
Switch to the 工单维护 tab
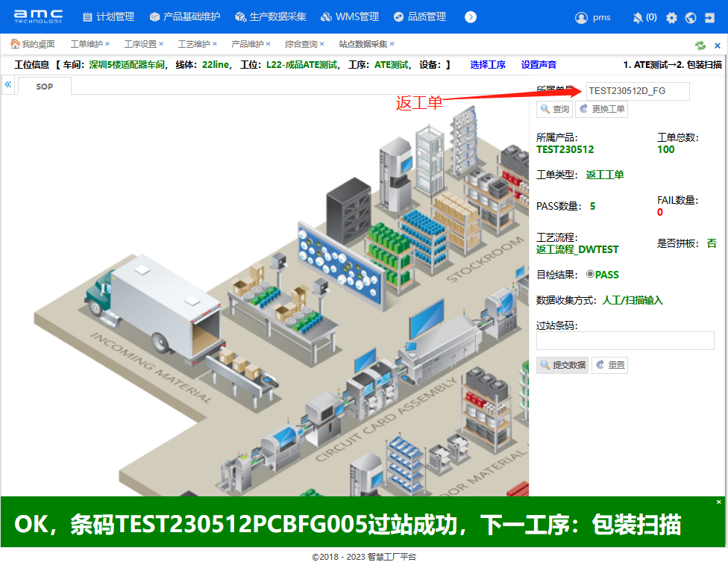click(x=87, y=44)
